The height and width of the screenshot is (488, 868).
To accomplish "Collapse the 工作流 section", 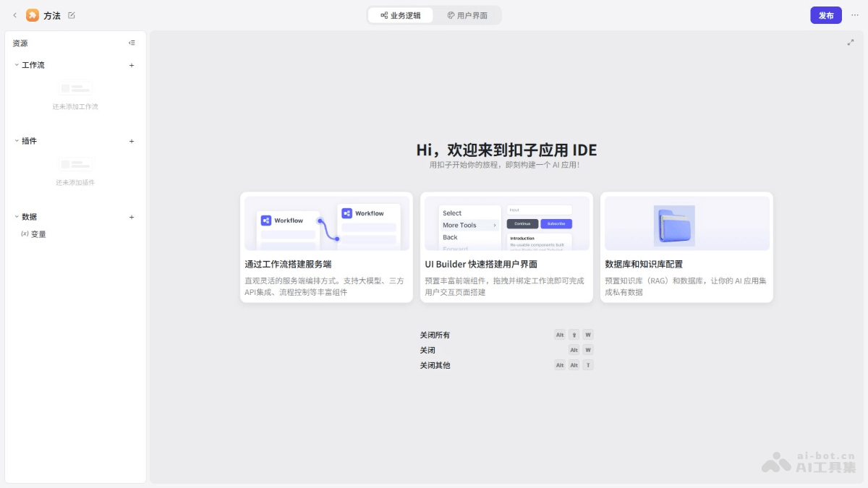I will point(17,65).
